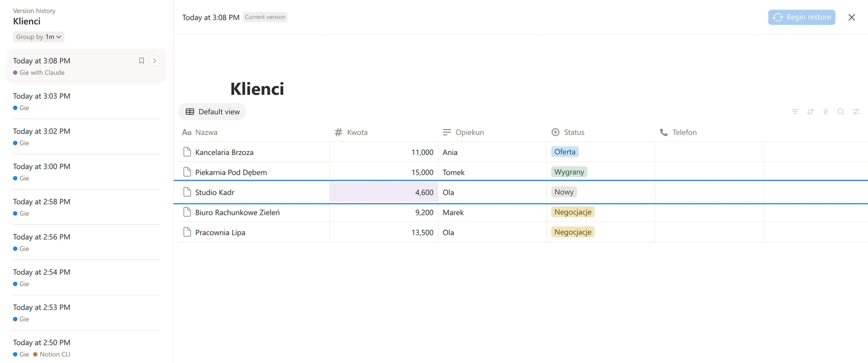Select the Today at 3:02 PM version
Viewport: 868px width, 363px height.
point(86,137)
